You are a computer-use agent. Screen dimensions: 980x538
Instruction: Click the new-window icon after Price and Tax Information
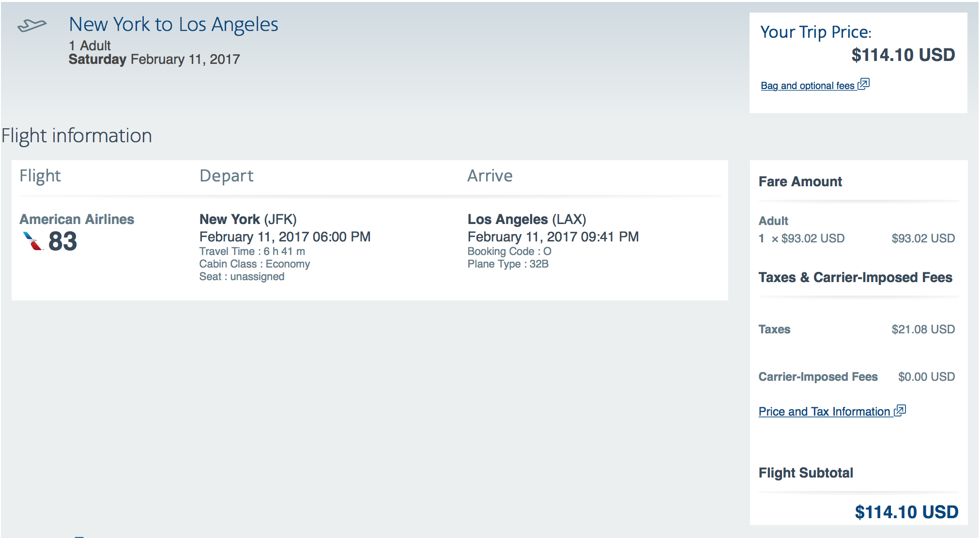pos(900,411)
